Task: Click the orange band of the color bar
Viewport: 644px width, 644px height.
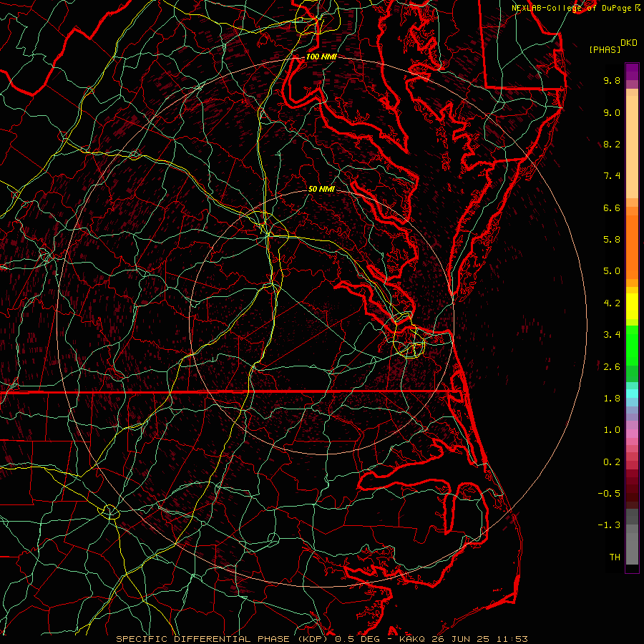Action: [632, 246]
